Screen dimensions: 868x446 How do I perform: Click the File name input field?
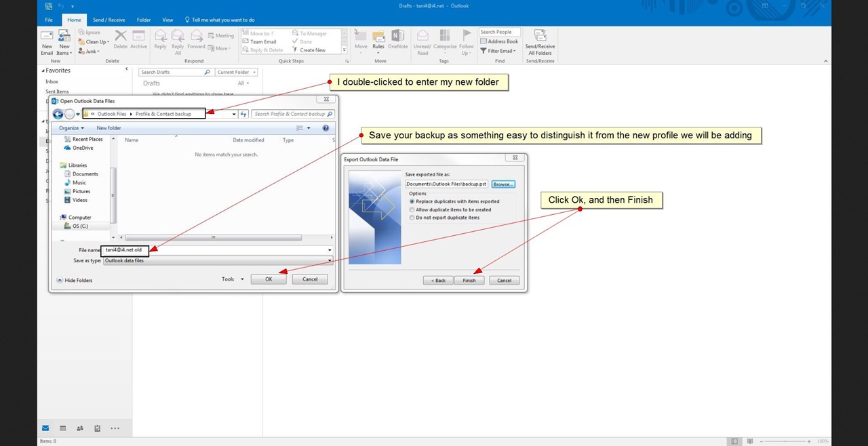[218, 250]
